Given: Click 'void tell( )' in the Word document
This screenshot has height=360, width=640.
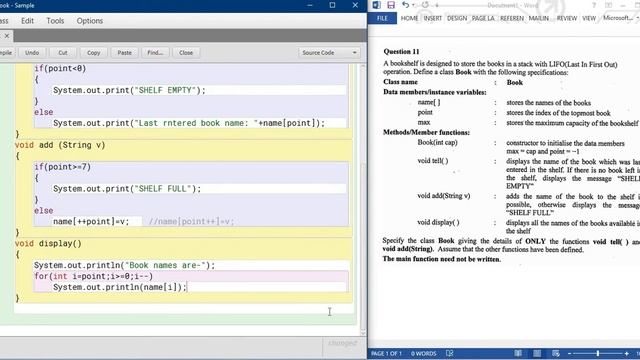Looking at the screenshot, I should 433,161.
